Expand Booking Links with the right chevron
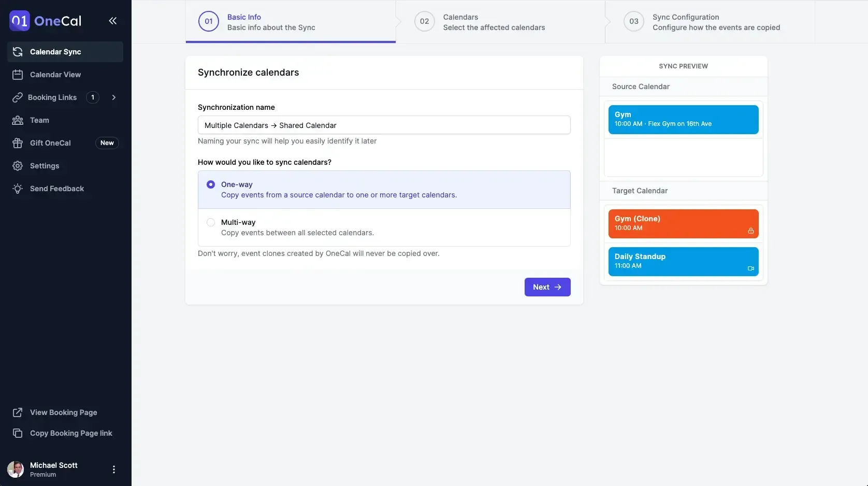This screenshot has width=868, height=486. pyautogui.click(x=113, y=97)
